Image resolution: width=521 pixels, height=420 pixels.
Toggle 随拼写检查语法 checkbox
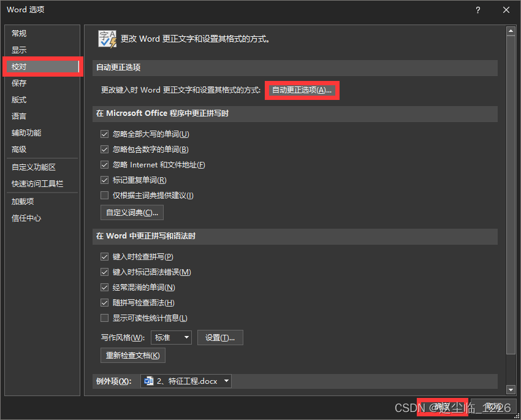pos(104,303)
